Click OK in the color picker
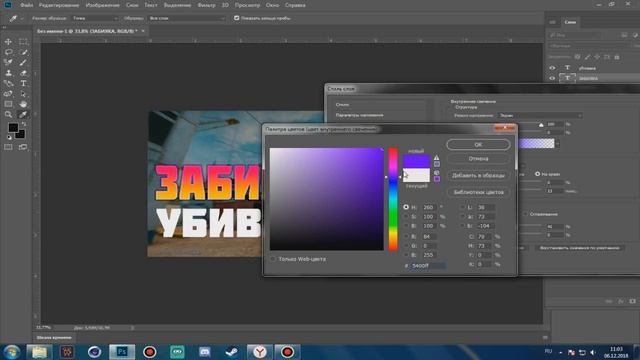 tap(478, 144)
